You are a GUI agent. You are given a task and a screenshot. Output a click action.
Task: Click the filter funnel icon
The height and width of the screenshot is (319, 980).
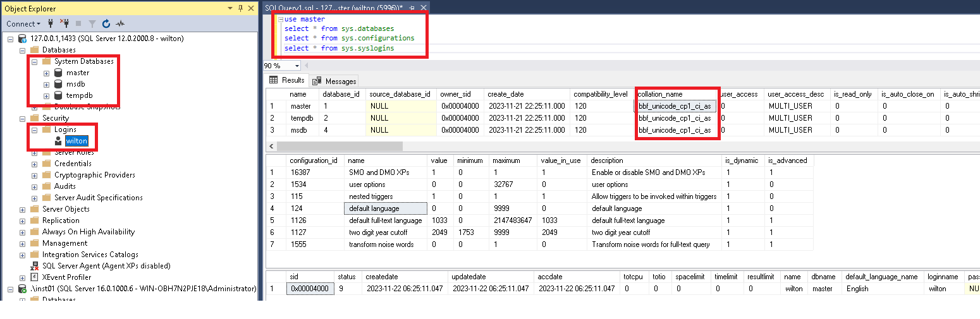pyautogui.click(x=92, y=24)
